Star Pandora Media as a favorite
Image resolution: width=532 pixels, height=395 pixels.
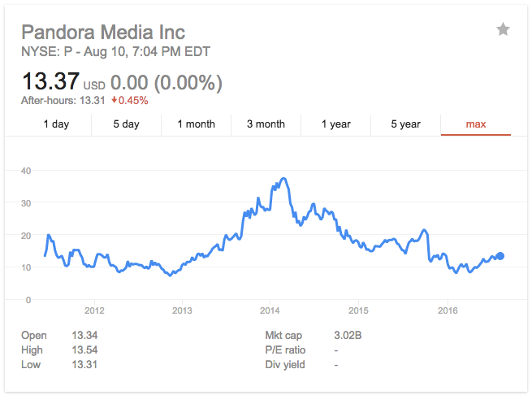(x=503, y=29)
